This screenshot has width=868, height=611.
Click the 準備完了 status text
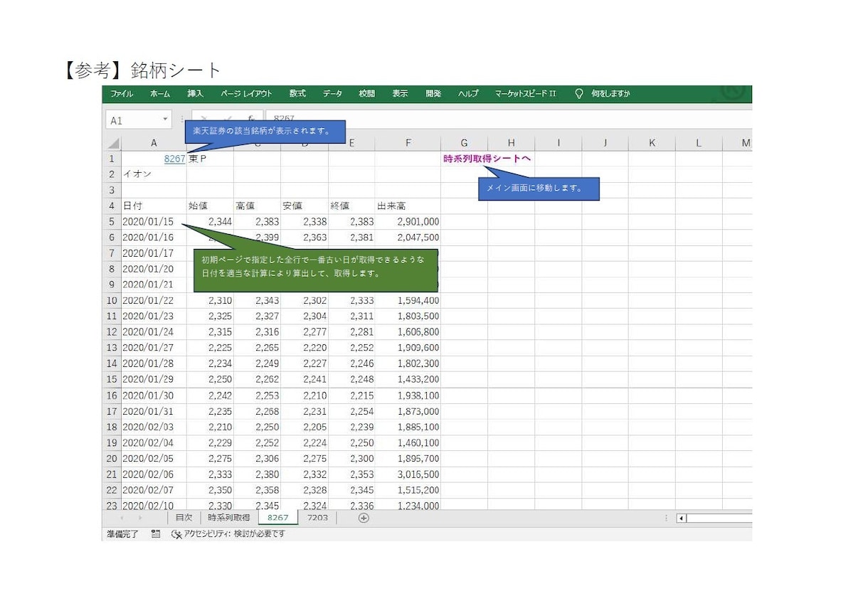tap(122, 533)
